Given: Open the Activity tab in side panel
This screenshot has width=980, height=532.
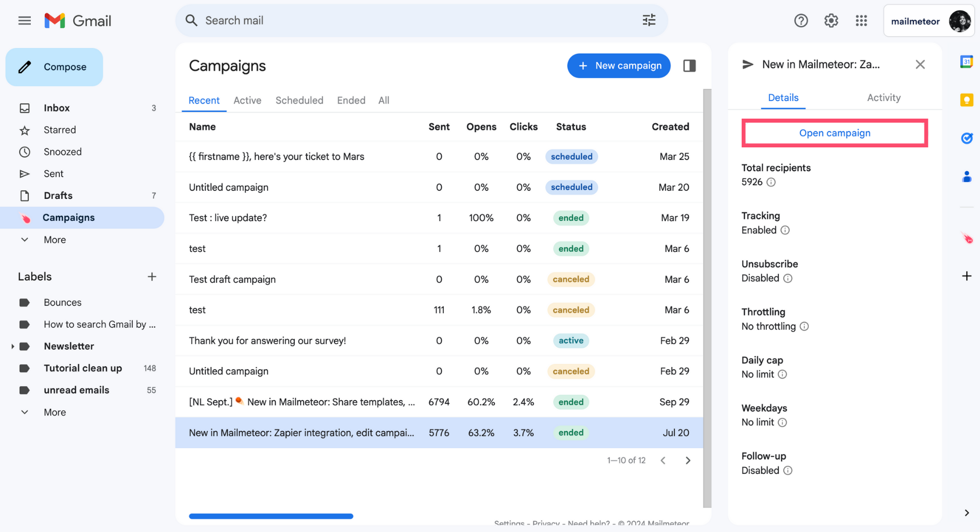Looking at the screenshot, I should point(884,98).
